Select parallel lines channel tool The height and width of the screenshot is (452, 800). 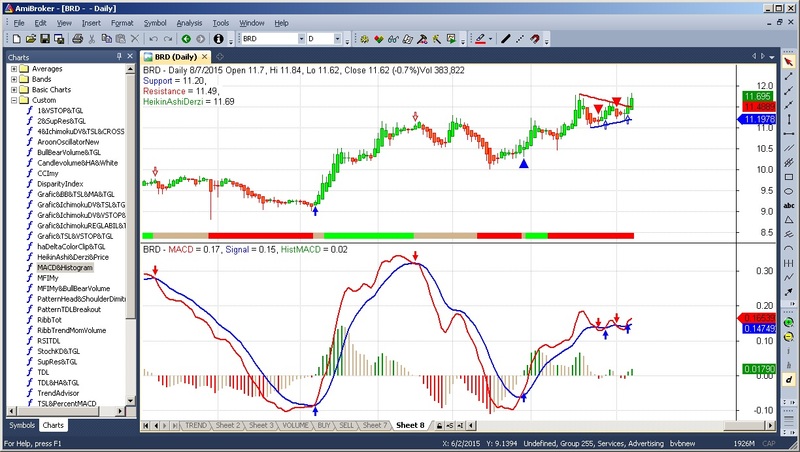click(x=789, y=148)
